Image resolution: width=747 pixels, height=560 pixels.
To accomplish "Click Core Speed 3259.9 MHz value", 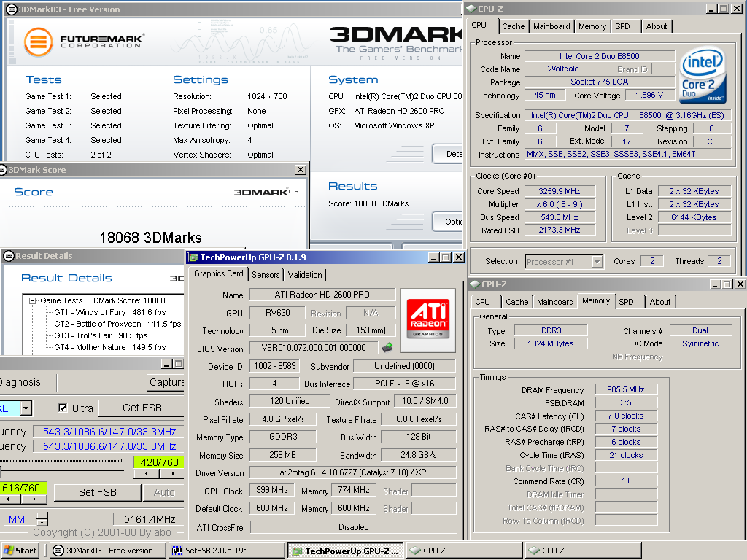I will coord(560,191).
